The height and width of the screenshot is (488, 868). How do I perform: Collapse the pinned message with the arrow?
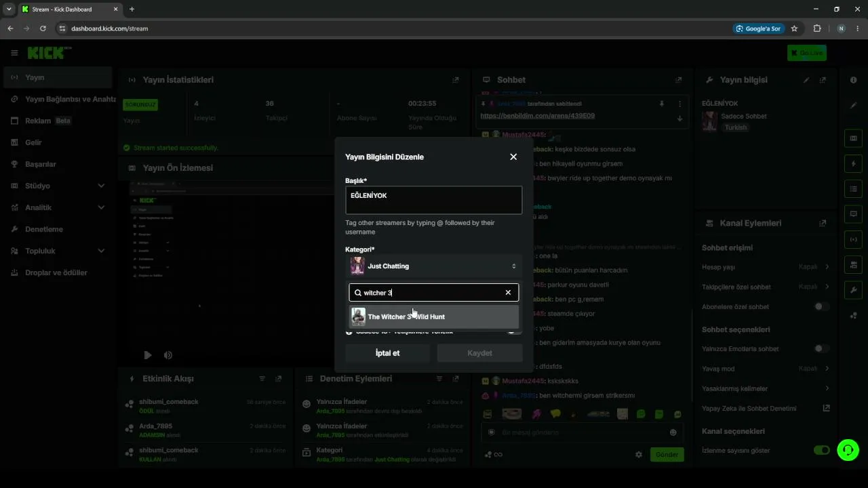click(679, 119)
